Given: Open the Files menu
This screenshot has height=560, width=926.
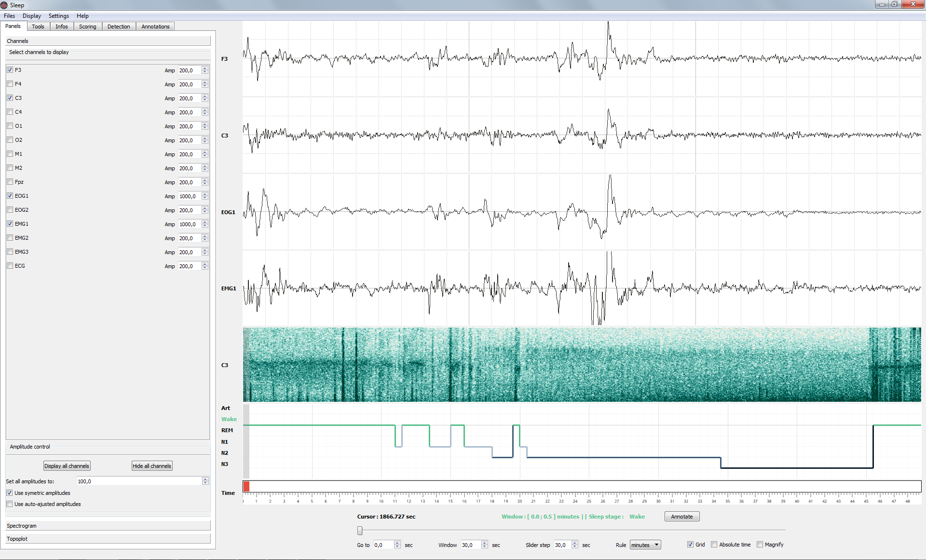Looking at the screenshot, I should 9,16.
